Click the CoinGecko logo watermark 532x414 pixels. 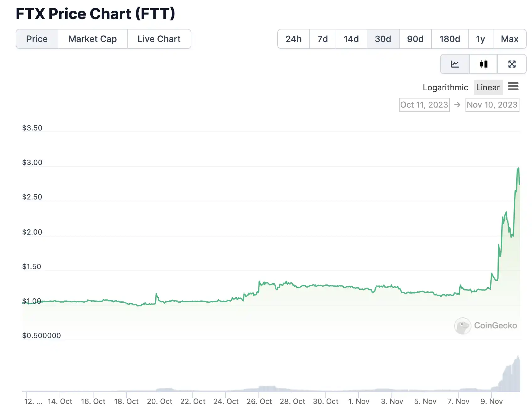pyautogui.click(x=486, y=326)
